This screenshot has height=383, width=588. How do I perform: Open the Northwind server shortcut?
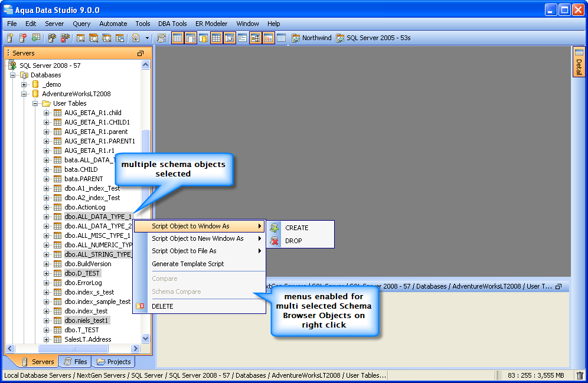coord(312,38)
